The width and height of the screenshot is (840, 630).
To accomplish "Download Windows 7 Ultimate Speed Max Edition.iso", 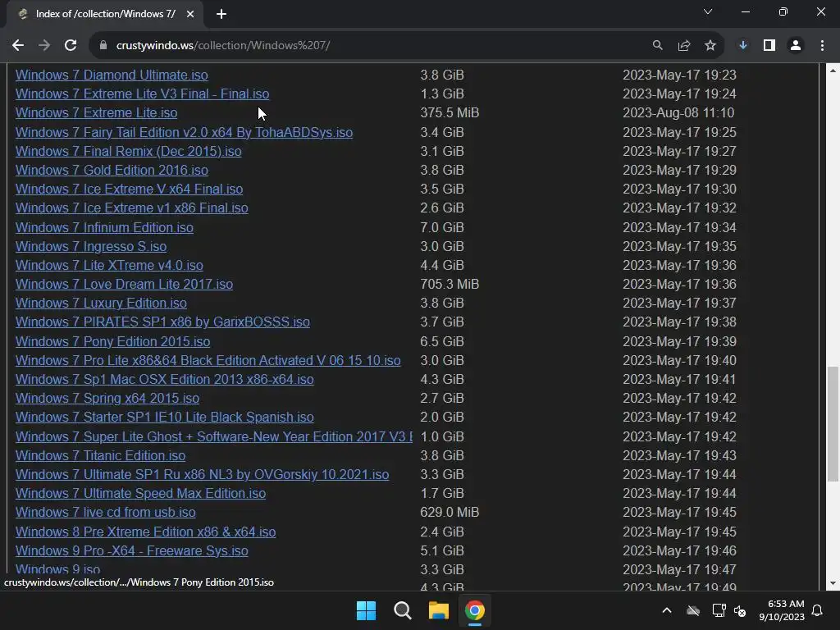I will coord(140,493).
